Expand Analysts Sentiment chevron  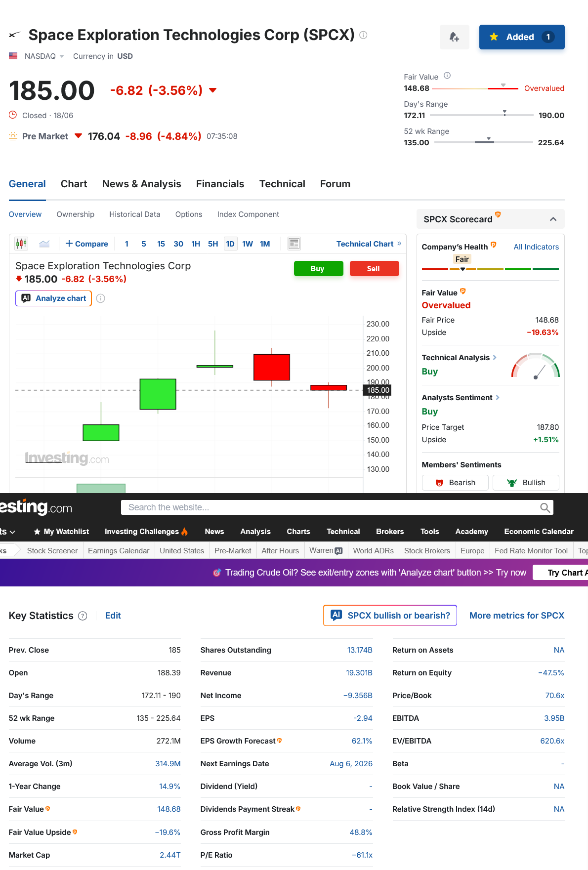[498, 397]
